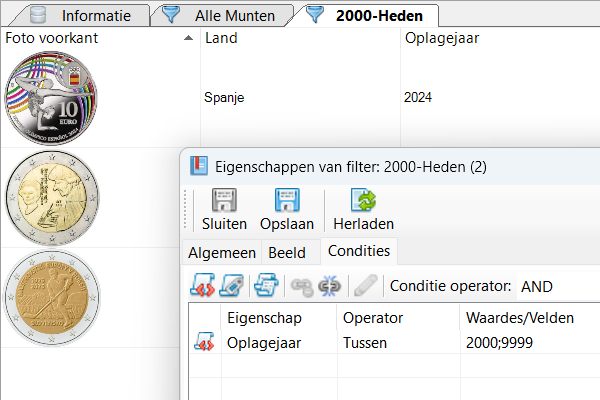Viewport: 600px width, 400px height.
Task: Click the Oplagejaar column header
Action: (x=500, y=39)
